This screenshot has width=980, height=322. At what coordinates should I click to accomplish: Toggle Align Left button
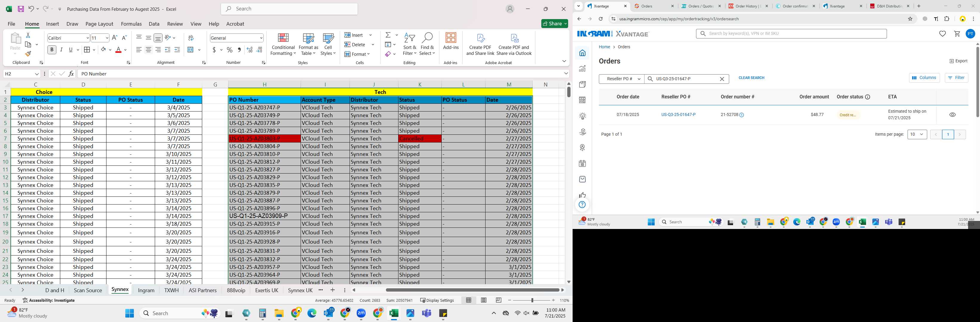pyautogui.click(x=139, y=50)
